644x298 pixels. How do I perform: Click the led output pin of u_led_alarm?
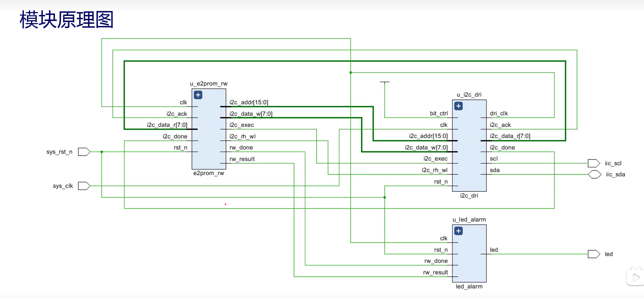pos(494,250)
